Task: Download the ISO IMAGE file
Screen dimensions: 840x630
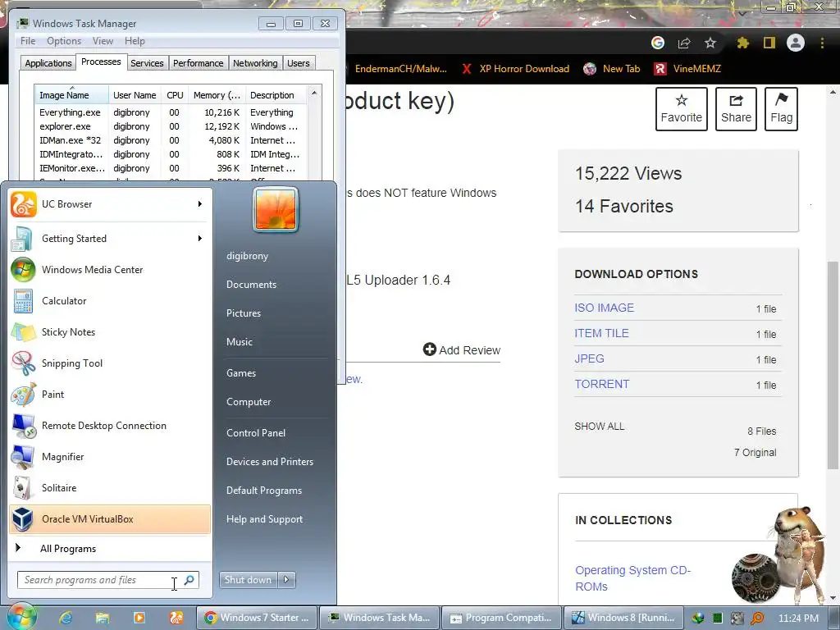Action: pyautogui.click(x=605, y=308)
